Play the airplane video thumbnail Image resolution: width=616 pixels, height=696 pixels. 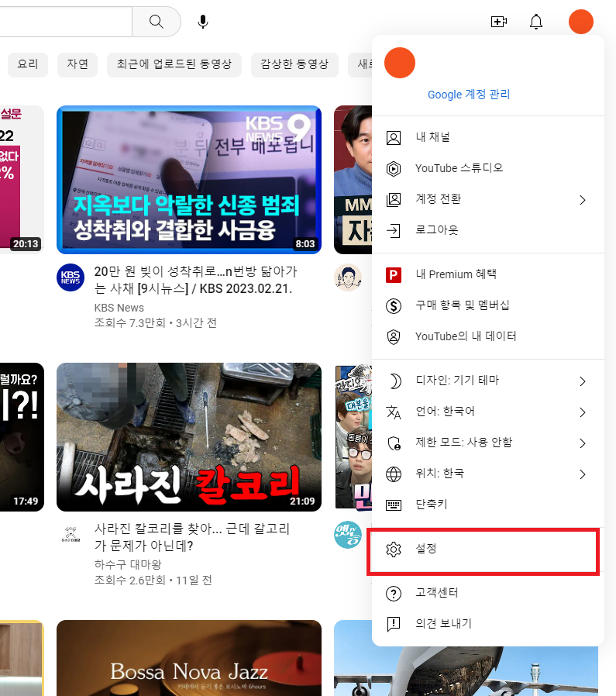click(x=466, y=670)
